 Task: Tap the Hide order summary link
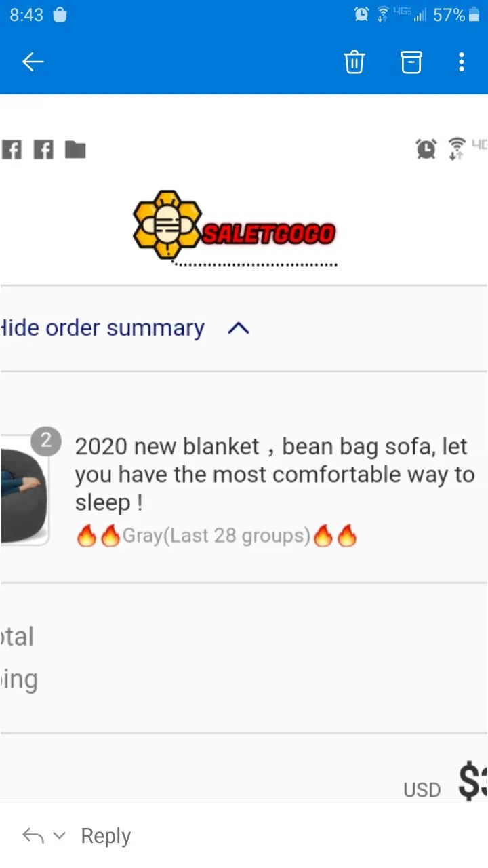102,328
